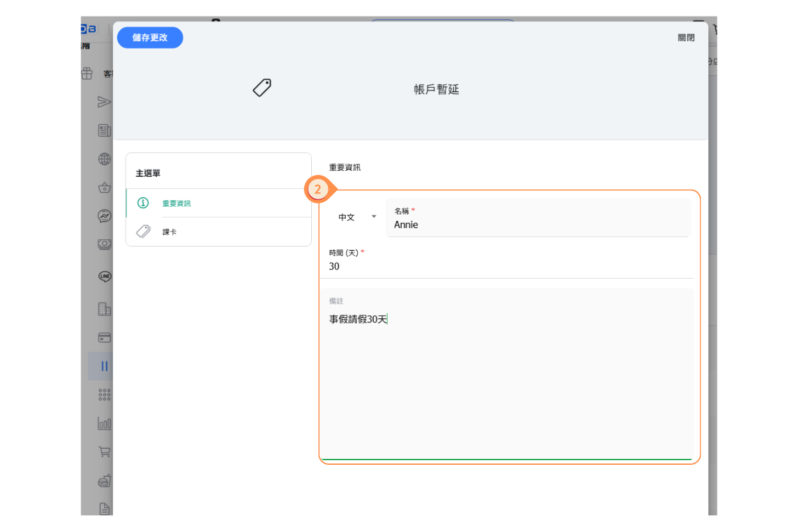Open the shopping basket icon in sidebar
The image size is (798, 532).
click(104, 188)
